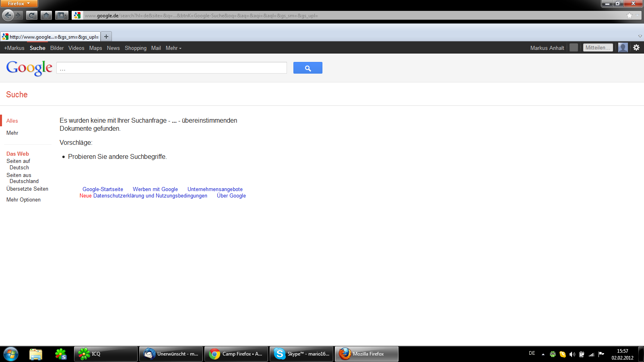Open the bookmarks toolbar button
This screenshot has height=362, width=644.
click(x=62, y=15)
